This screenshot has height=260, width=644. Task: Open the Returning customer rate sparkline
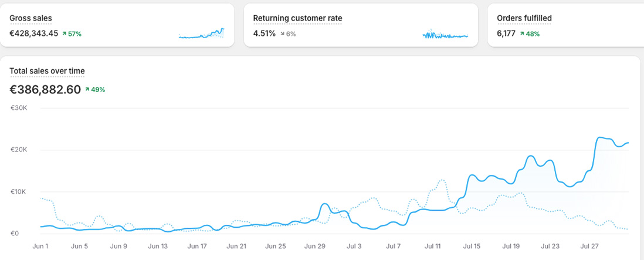(x=445, y=35)
